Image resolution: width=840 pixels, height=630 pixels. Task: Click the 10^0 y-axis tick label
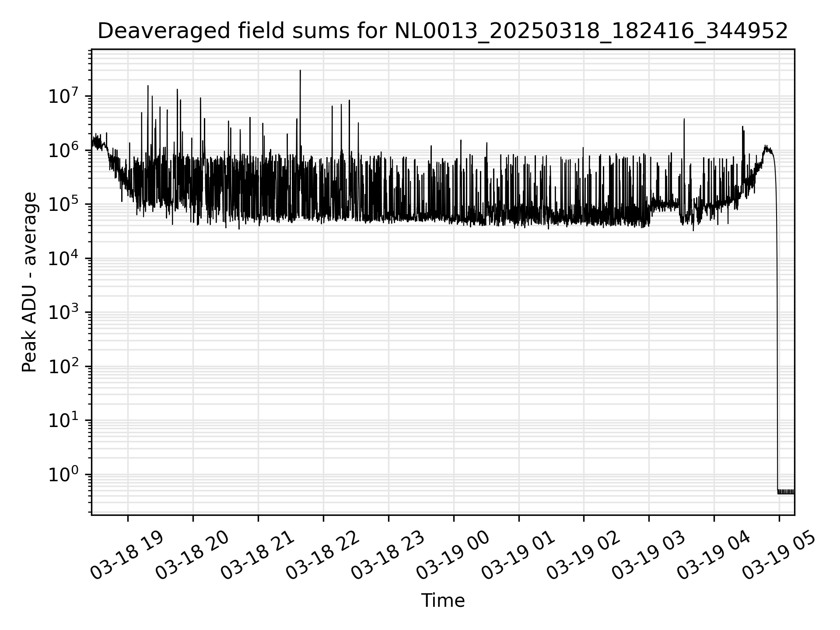[x=63, y=475]
